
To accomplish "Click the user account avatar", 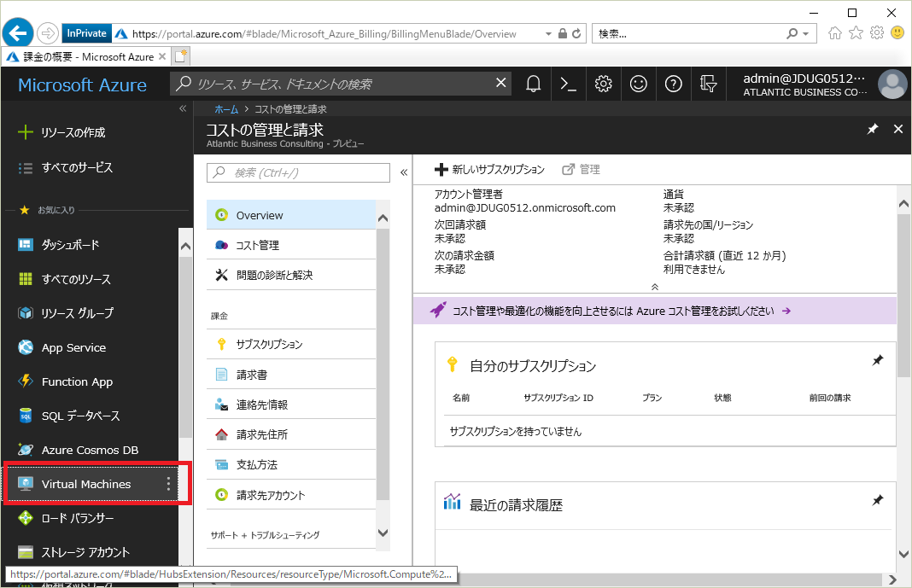I will pyautogui.click(x=892, y=84).
